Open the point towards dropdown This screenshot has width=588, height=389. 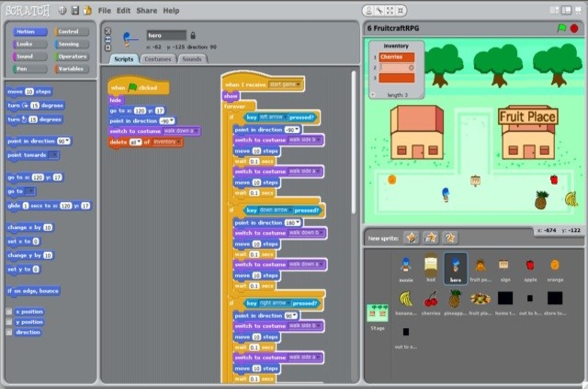tap(54, 155)
